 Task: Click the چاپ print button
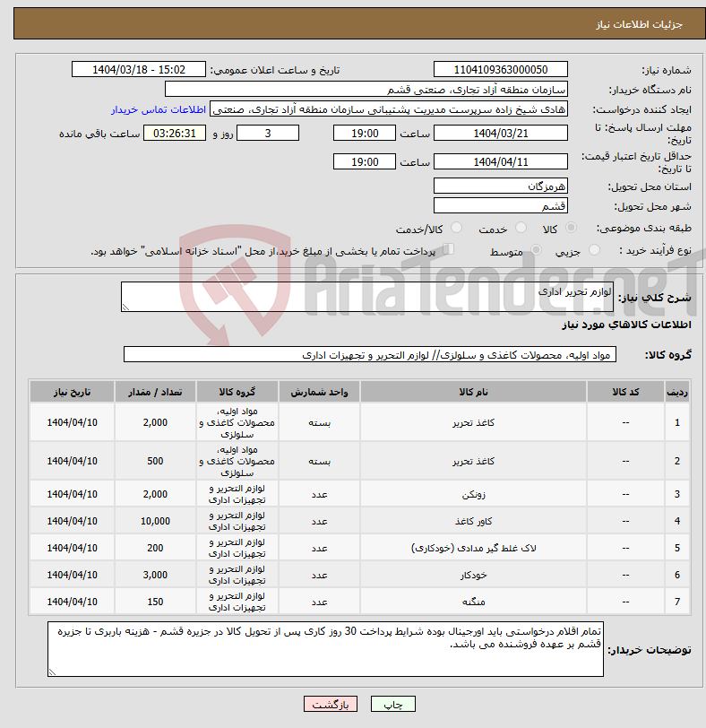click(393, 704)
